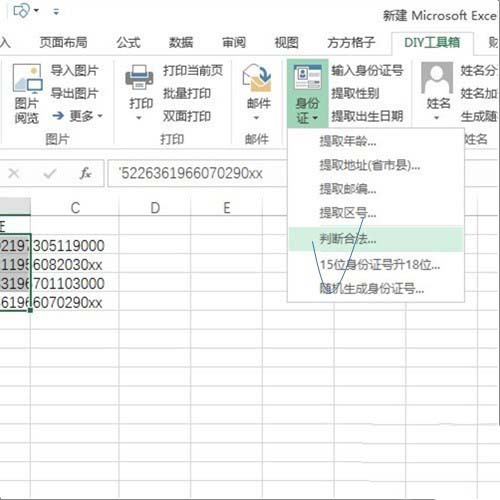Viewport: 500px width, 500px height.
Task: Switch to the 数据 ribbon tab
Action: [x=181, y=43]
